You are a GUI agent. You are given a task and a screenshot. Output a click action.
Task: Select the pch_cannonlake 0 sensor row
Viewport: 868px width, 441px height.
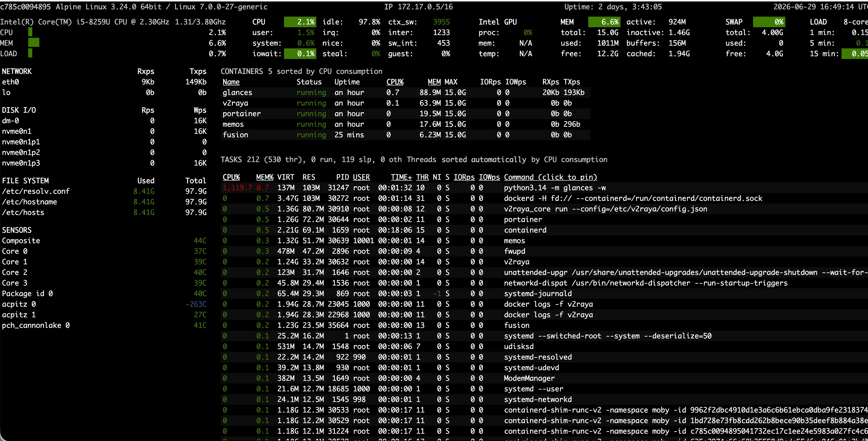point(104,325)
